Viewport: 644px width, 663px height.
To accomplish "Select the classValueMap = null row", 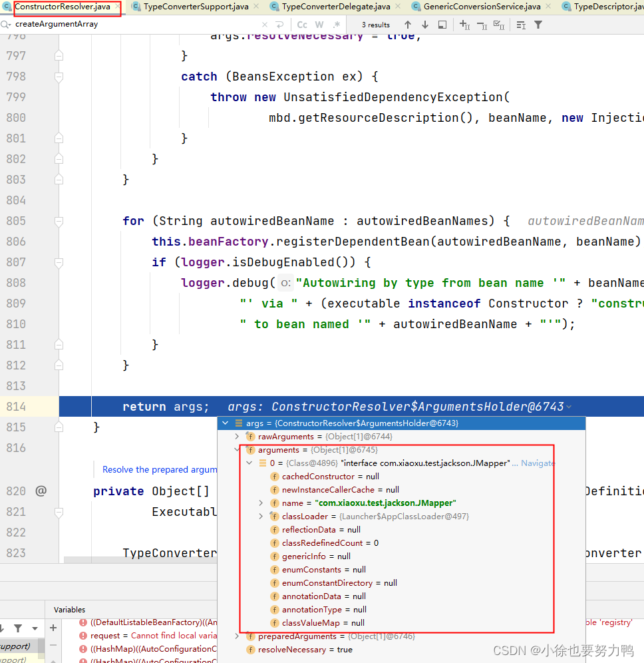I will pyautogui.click(x=401, y=623).
